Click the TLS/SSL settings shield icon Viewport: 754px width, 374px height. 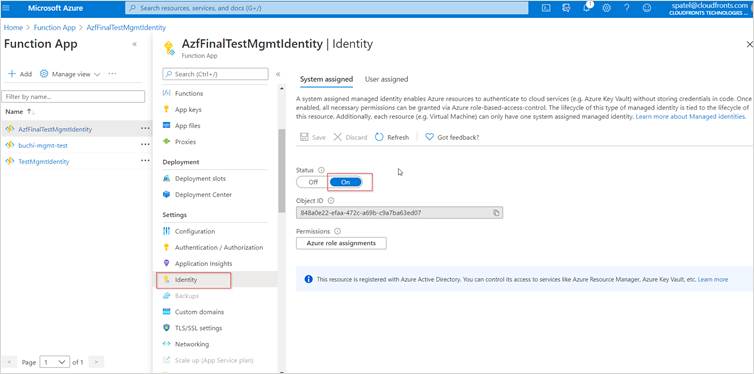click(167, 328)
